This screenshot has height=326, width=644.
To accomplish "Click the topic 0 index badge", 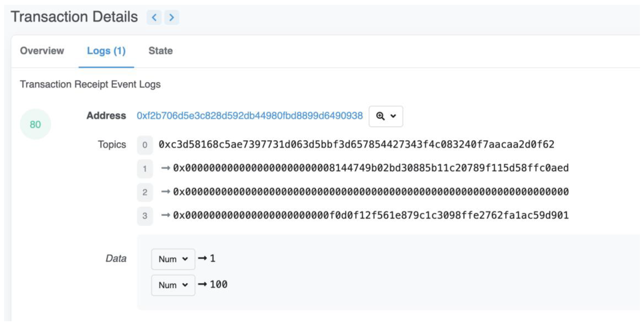I will point(145,145).
